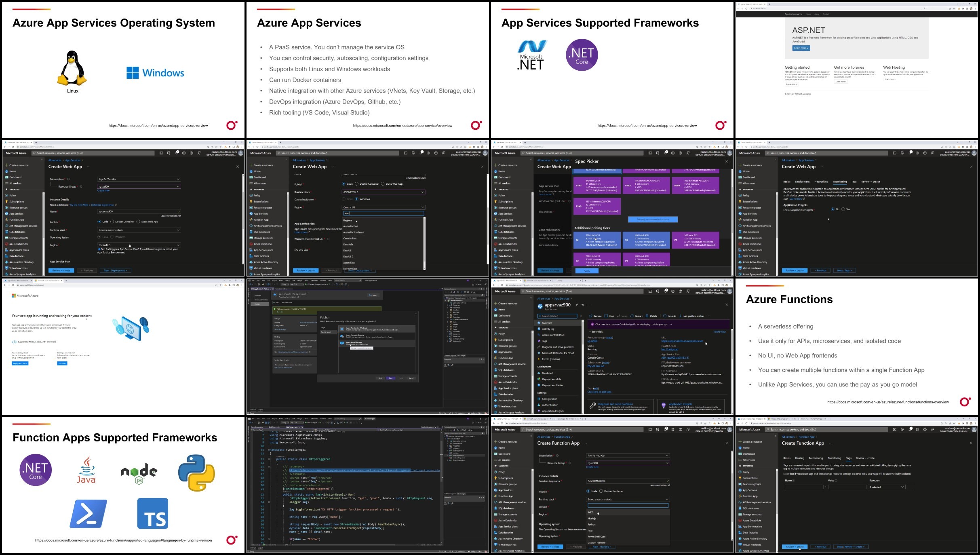Open the ASP.NET V4.8 runtime stack dropdown
Screen dimensions: 980x555
[x=383, y=192]
